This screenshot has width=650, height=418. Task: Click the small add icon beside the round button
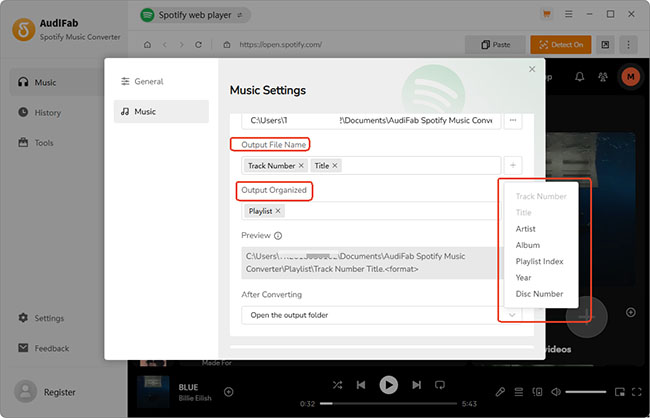(x=631, y=312)
